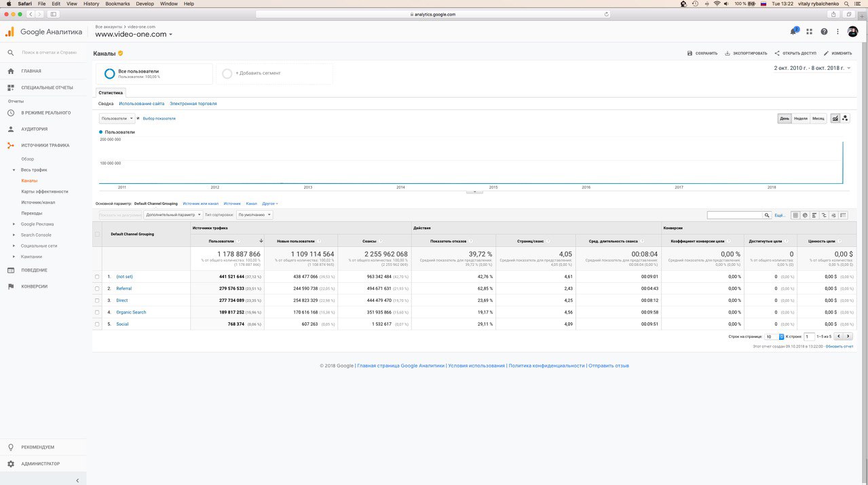Open the date range dropdown

812,68
